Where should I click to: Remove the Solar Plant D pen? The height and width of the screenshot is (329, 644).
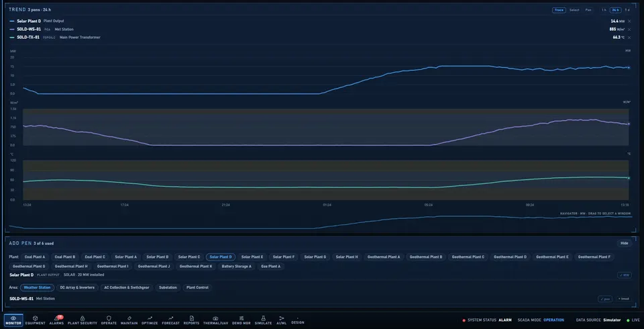[x=629, y=21]
